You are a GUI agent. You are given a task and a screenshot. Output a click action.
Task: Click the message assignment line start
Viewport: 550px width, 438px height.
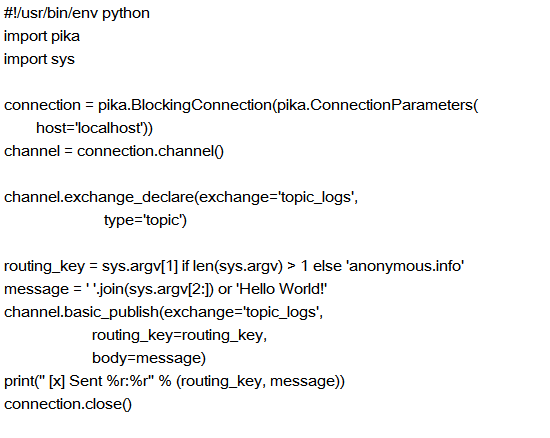tap(36, 290)
